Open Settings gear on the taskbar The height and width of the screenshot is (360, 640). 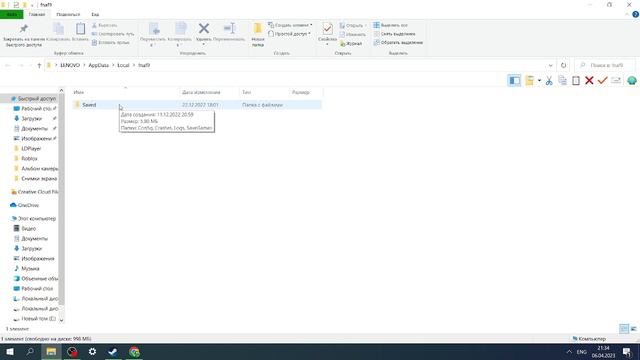tap(92, 351)
